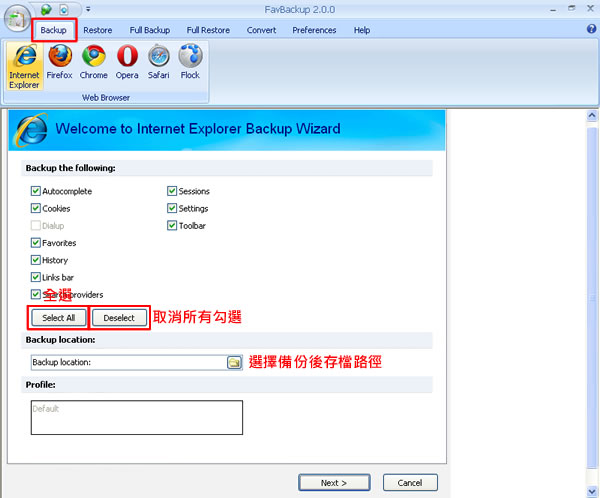Open the Preferences tab
Screen dimensions: 600x498
(x=314, y=30)
